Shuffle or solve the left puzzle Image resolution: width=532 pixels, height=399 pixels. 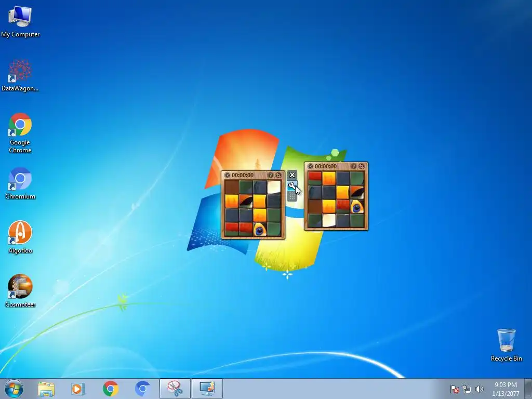(x=278, y=175)
